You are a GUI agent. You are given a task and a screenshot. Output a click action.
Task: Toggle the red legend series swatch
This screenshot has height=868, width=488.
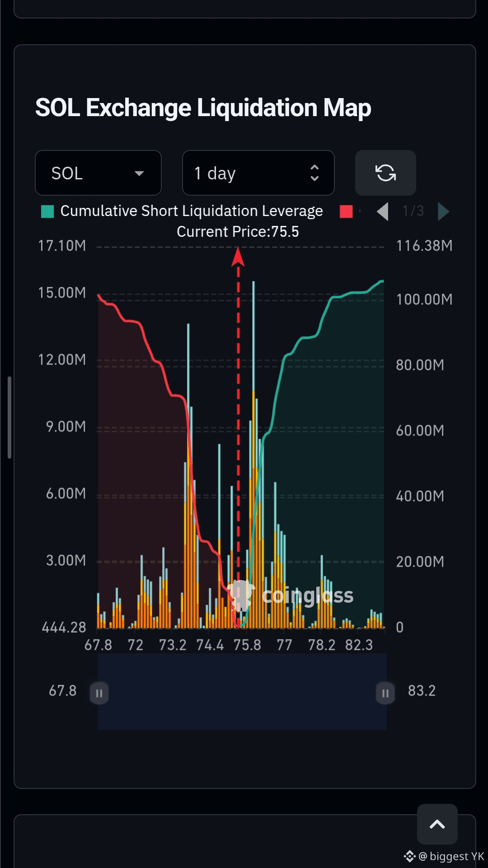tap(346, 211)
